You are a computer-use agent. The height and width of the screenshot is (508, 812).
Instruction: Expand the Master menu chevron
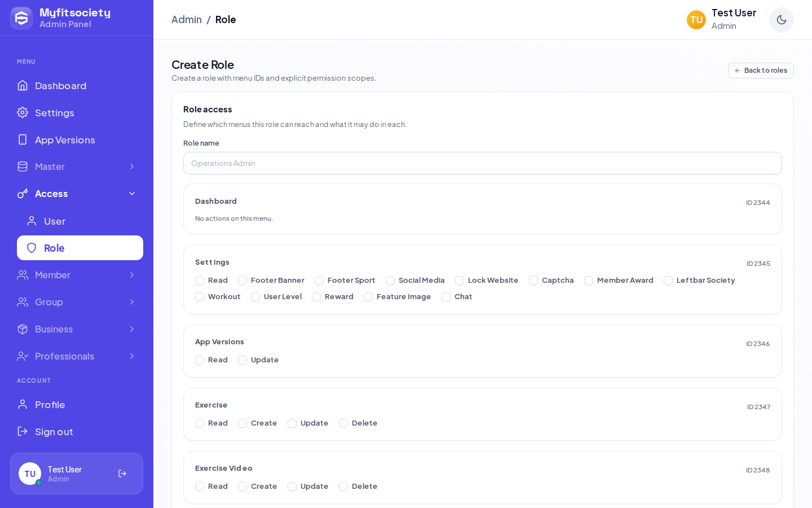(132, 167)
